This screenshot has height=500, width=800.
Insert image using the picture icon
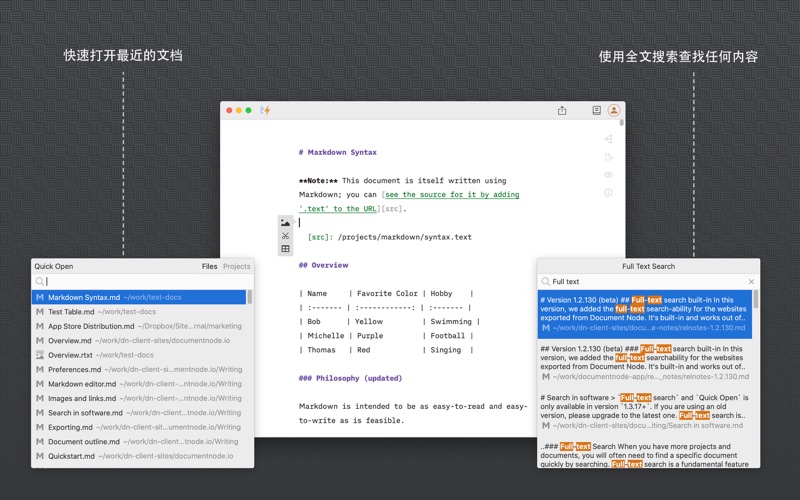(x=285, y=223)
